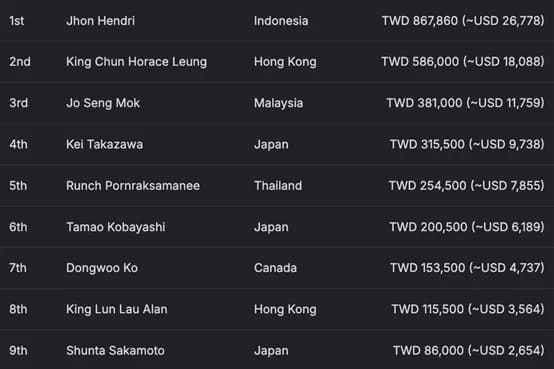Screen dimensions: 554x369
Task: Select Jo Seng Mok in third place
Action: click(x=103, y=103)
